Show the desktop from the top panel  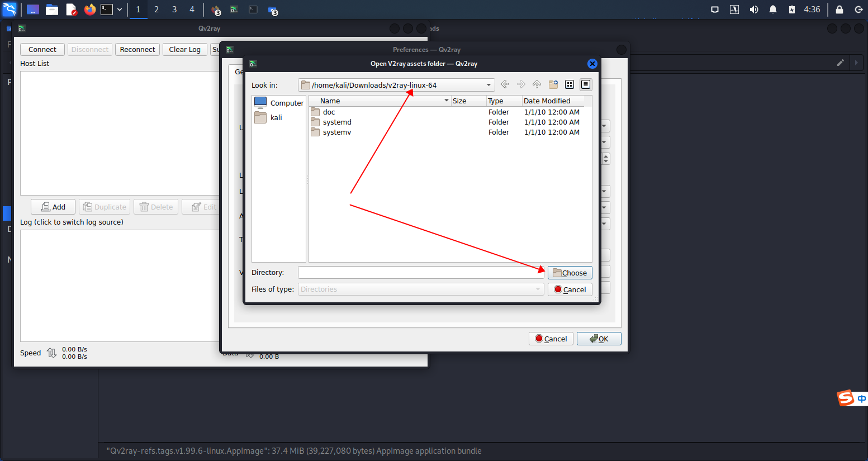tap(33, 9)
